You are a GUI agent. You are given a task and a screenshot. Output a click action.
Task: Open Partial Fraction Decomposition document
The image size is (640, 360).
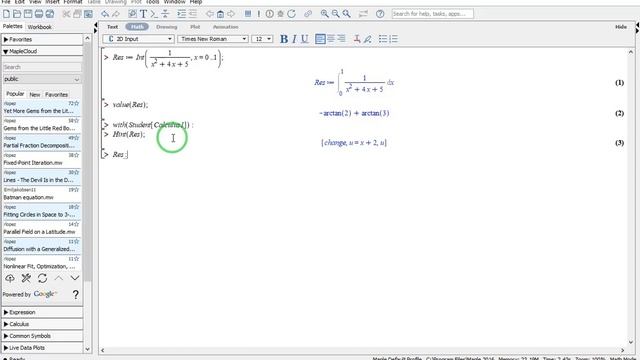[42, 142]
